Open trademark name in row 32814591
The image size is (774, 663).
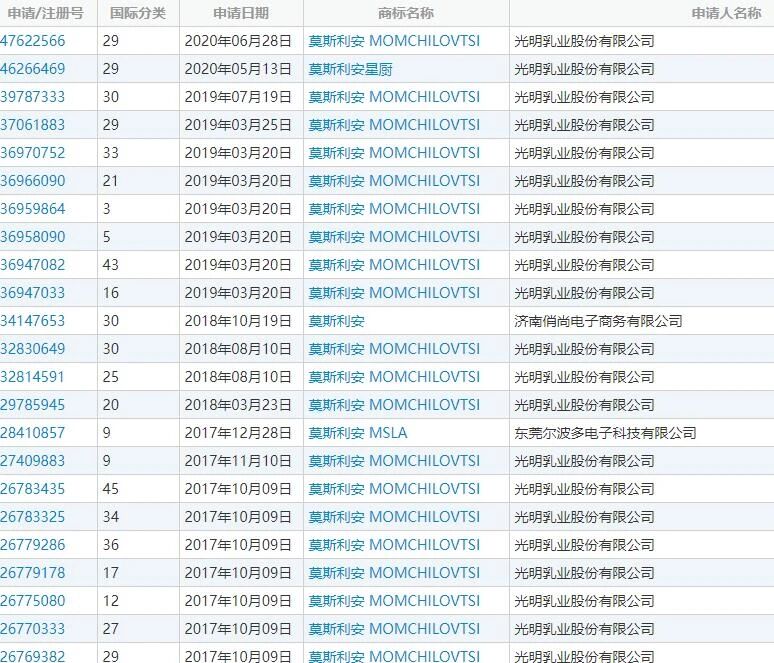[x=394, y=377]
